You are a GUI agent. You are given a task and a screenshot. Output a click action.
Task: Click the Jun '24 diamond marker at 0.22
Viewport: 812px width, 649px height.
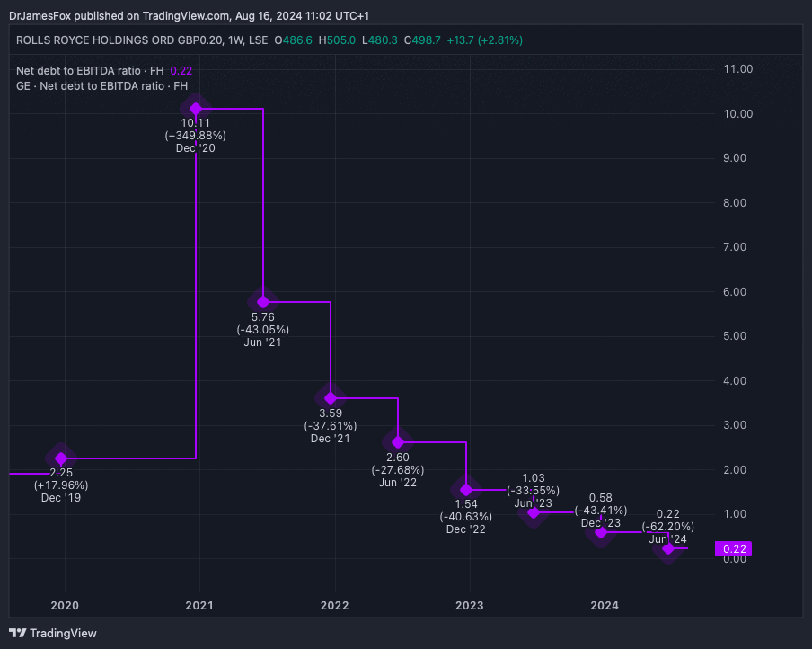tap(668, 548)
